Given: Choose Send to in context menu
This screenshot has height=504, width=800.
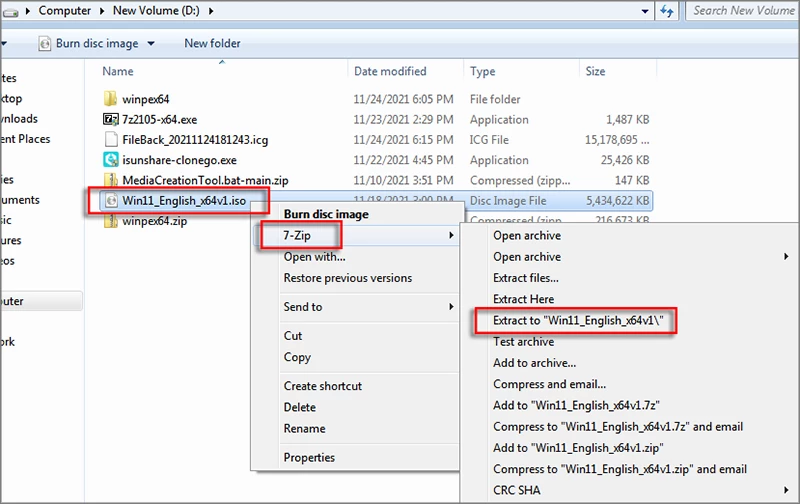Looking at the screenshot, I should pos(303,307).
